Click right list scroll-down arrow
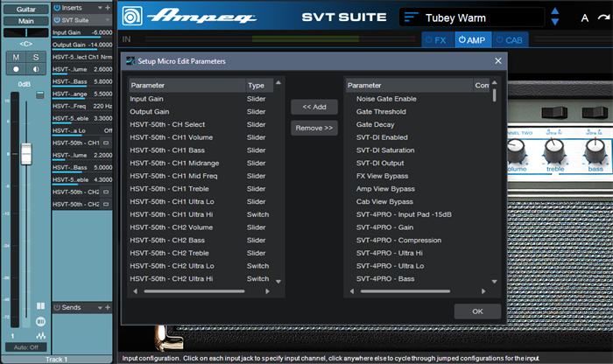Viewport: 613px width, 364px height. tap(495, 282)
